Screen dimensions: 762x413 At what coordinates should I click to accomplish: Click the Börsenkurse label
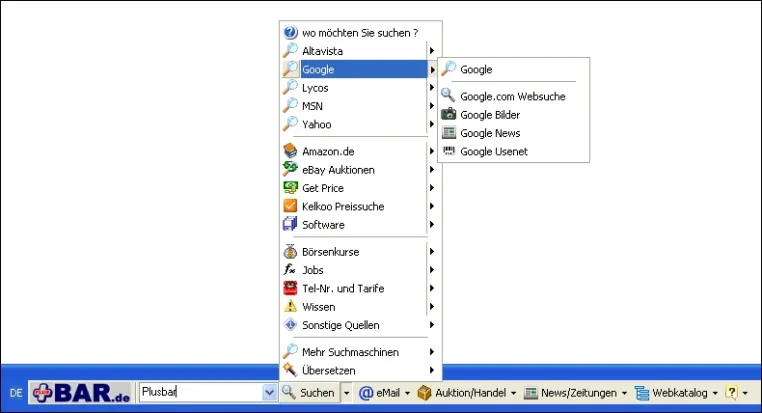click(330, 252)
